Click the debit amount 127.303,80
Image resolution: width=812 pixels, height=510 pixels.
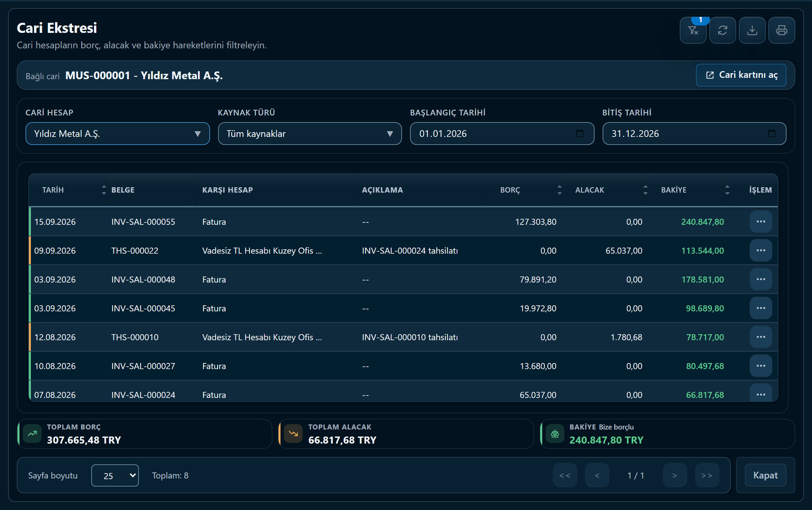536,222
